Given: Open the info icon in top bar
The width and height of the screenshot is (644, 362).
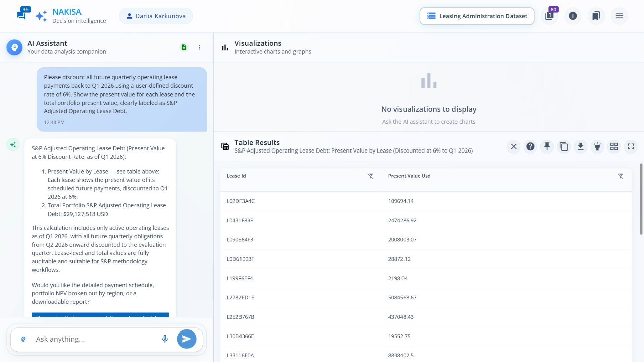Looking at the screenshot, I should 573,16.
